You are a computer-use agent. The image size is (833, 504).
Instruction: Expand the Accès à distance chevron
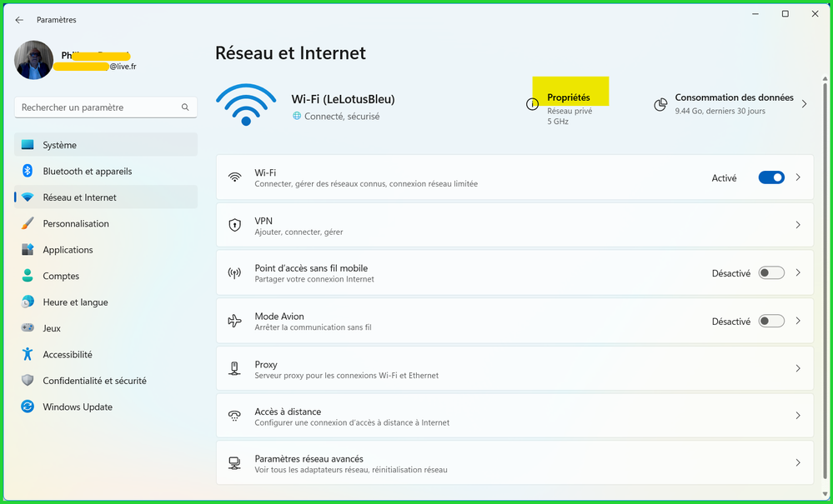click(798, 416)
